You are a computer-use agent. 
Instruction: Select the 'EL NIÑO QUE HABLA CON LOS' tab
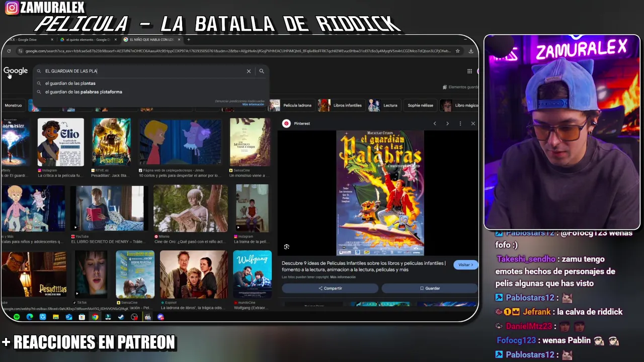(x=151, y=40)
